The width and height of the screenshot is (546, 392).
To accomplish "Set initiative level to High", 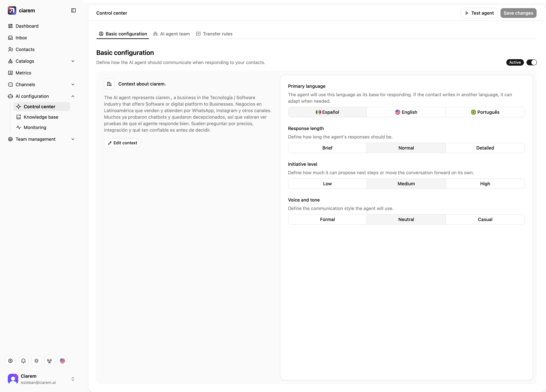I will coord(485,184).
